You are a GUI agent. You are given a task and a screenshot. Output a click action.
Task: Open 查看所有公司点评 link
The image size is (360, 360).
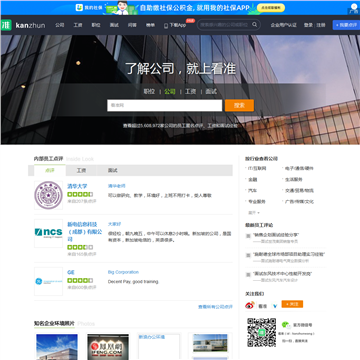pyautogui.click(x=215, y=307)
